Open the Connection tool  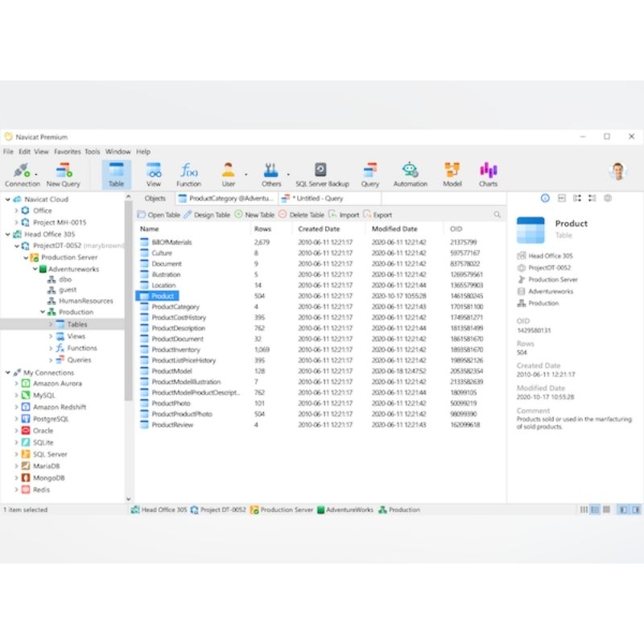point(23,175)
